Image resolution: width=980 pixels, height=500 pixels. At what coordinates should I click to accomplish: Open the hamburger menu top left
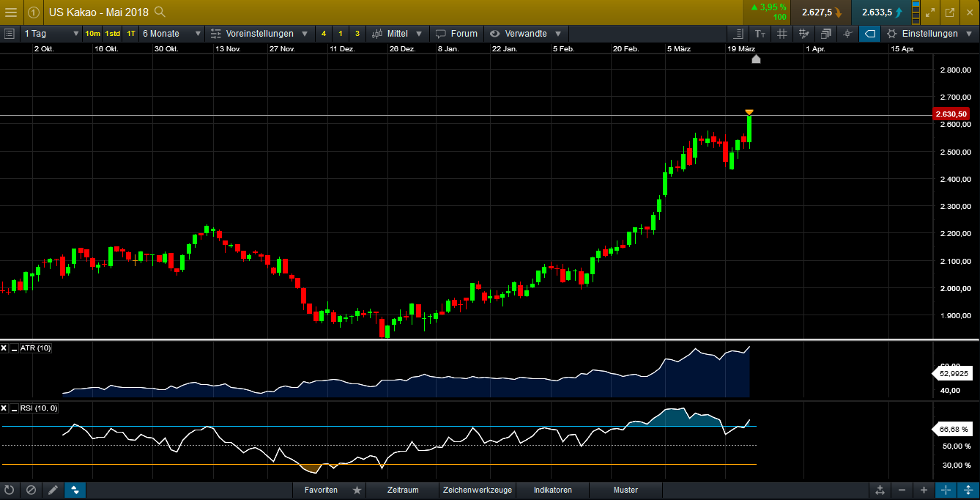click(11, 12)
